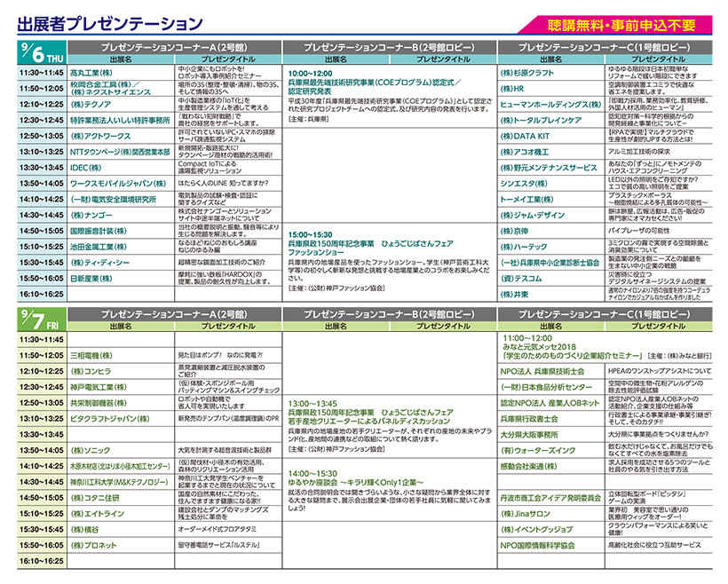
Task: Click exhibitor 共栄制御機器(株)
Action: pyautogui.click(x=99, y=403)
